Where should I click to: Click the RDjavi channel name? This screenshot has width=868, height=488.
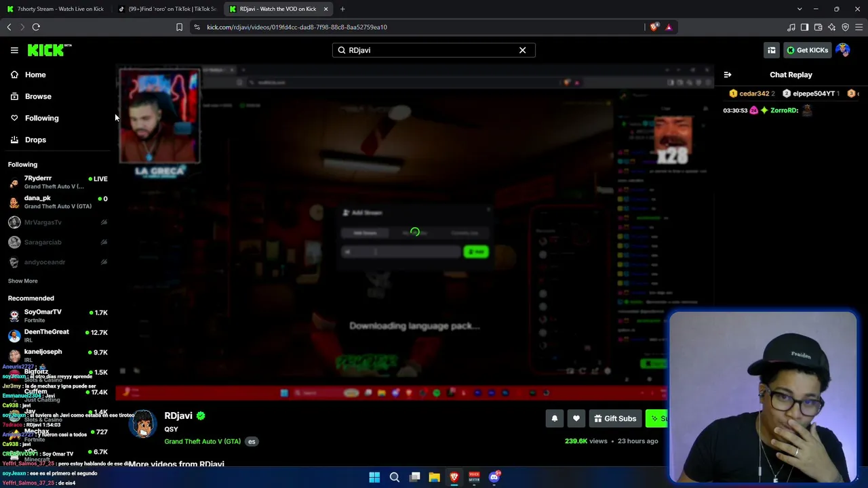click(x=178, y=415)
